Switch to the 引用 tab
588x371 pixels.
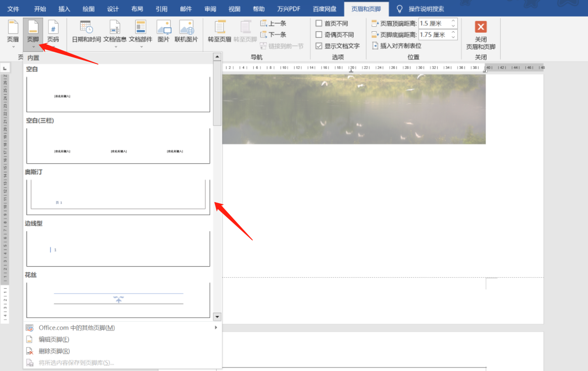click(162, 9)
